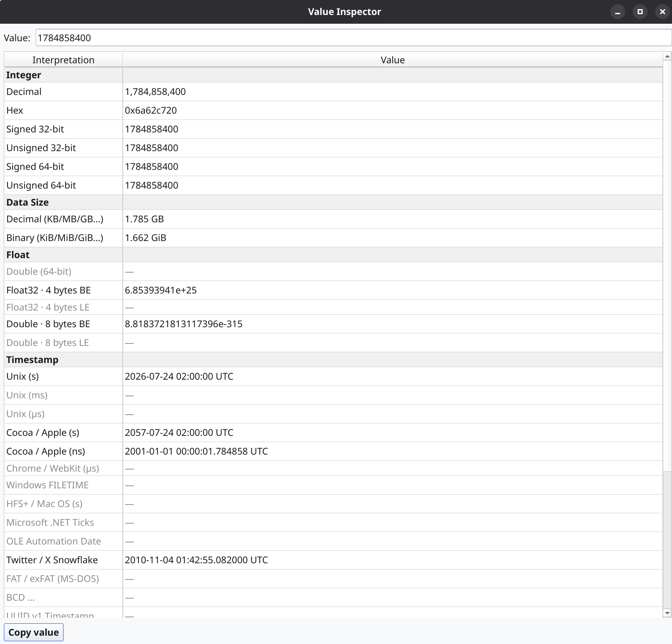The image size is (672, 644).
Task: Select the Microsoft .NET Ticks row
Action: [x=333, y=522]
